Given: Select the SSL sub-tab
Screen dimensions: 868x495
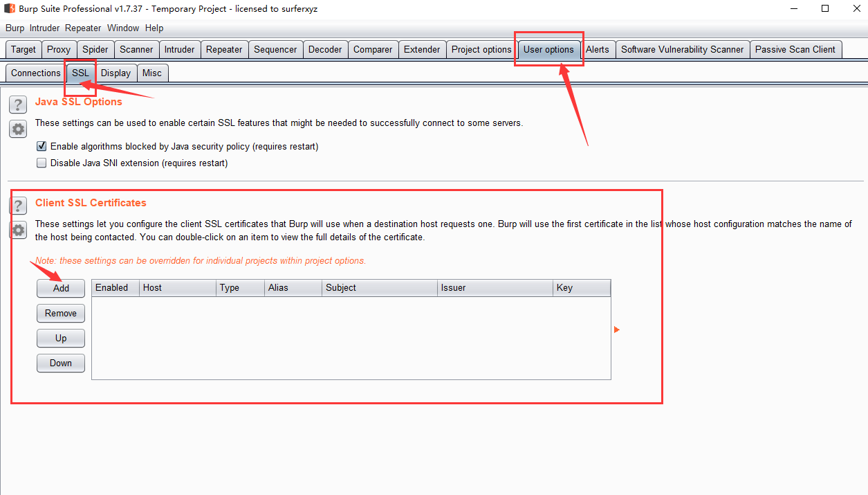Looking at the screenshot, I should point(80,73).
